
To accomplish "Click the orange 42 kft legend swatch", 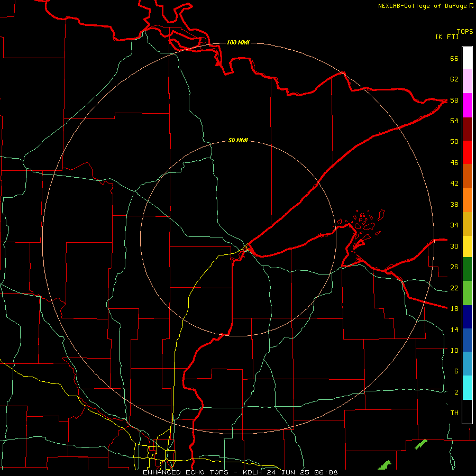I will click(467, 200).
